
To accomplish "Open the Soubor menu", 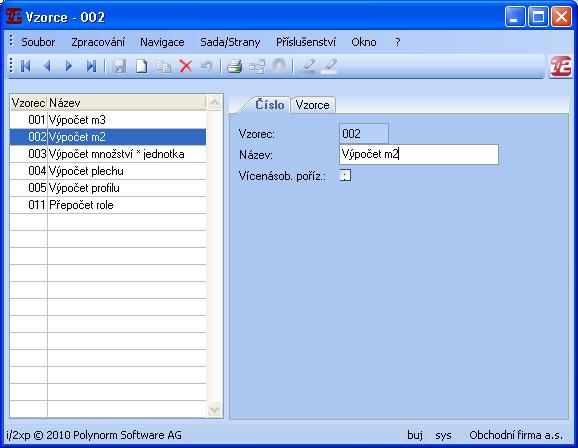I will pyautogui.click(x=38, y=42).
